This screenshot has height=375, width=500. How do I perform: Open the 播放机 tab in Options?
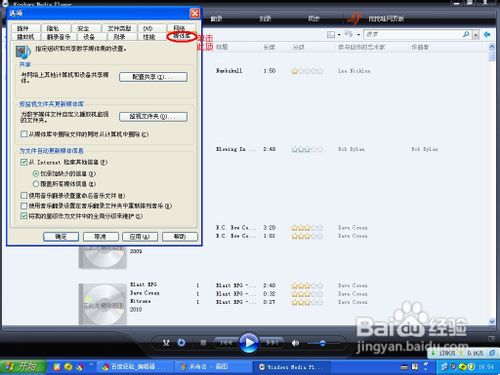[x=26, y=37]
